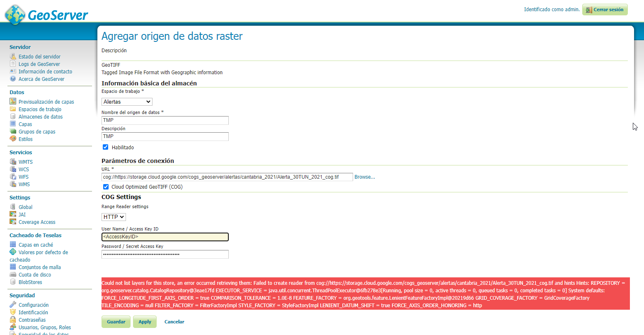The width and height of the screenshot is (644, 335).
Task: Click the Cuota de disco icon
Action: pyautogui.click(x=13, y=274)
